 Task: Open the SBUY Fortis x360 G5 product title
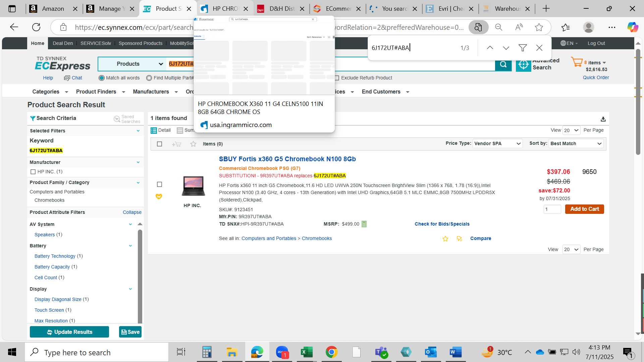(x=287, y=159)
